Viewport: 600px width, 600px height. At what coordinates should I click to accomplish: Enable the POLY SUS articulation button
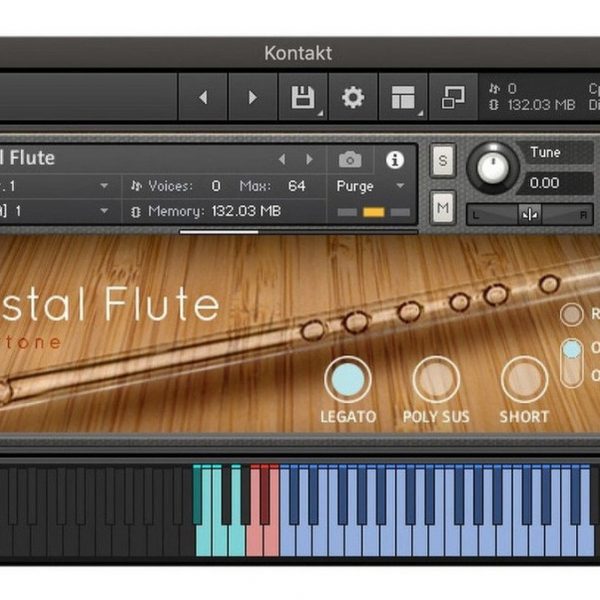(436, 379)
